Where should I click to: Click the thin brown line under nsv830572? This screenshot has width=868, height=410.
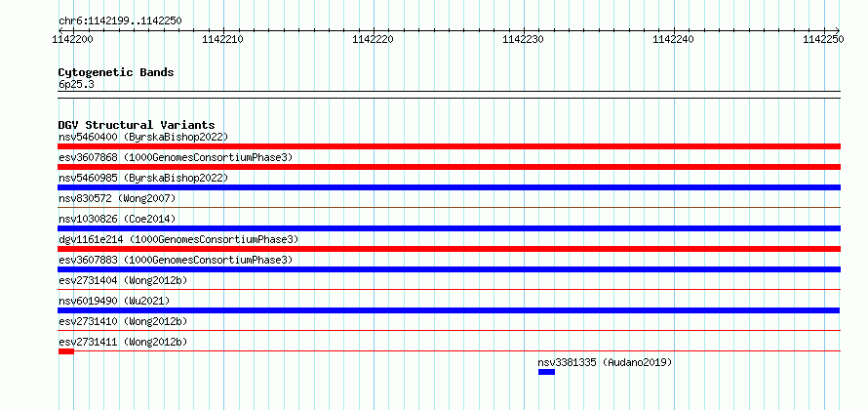(449, 207)
